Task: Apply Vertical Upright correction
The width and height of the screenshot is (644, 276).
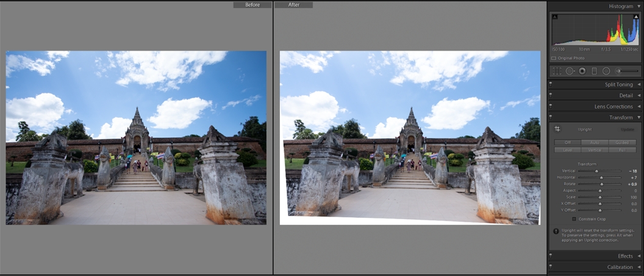Action: point(595,150)
